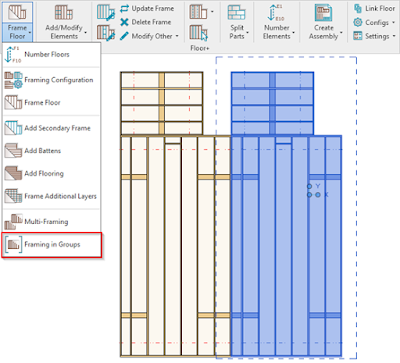Viewport: 400px width, 363px height.
Task: Click Update Frame button
Action: [147, 8]
